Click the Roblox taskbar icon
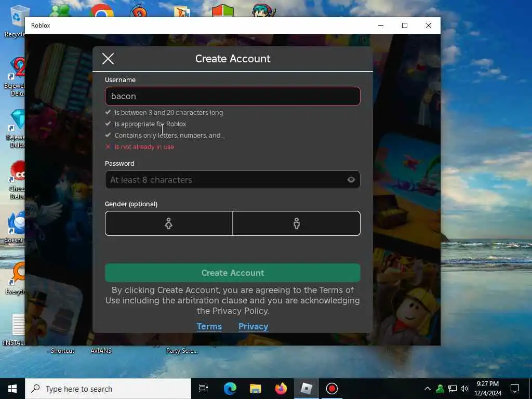Viewport: 532px width, 399px height. coord(306,389)
